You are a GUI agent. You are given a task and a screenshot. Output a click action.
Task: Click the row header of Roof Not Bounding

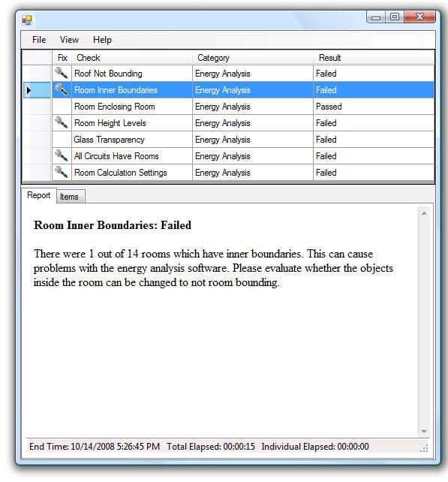[x=37, y=73]
